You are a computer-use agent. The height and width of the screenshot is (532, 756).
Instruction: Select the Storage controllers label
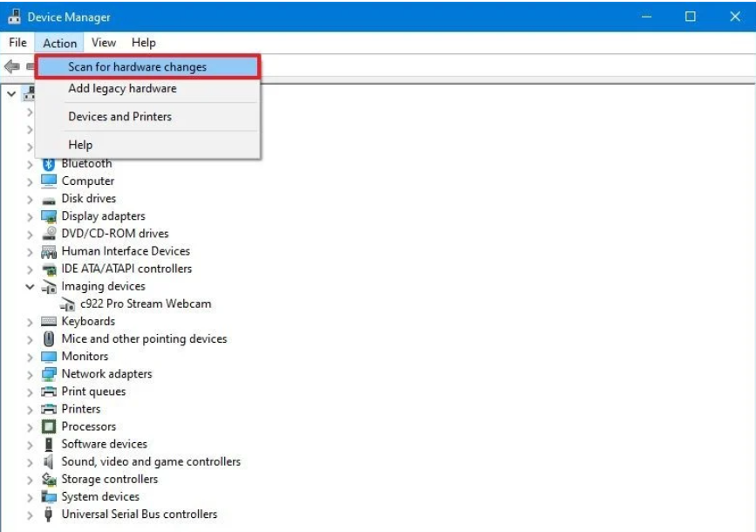pyautogui.click(x=110, y=479)
